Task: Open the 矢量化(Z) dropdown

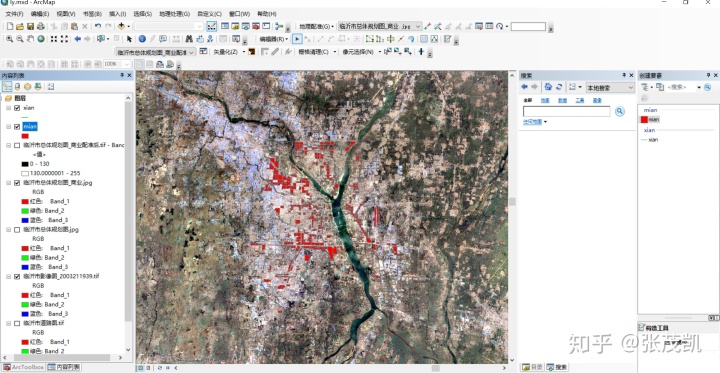Action: click(x=229, y=52)
